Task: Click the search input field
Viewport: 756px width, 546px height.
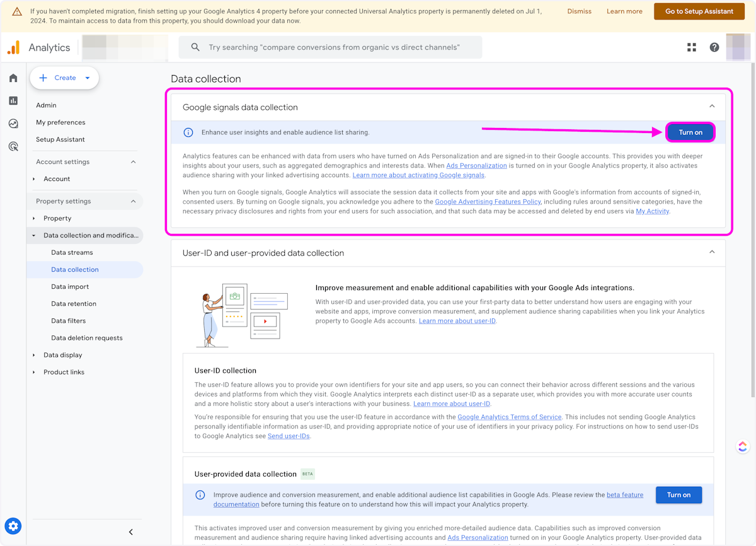Action: coord(330,47)
